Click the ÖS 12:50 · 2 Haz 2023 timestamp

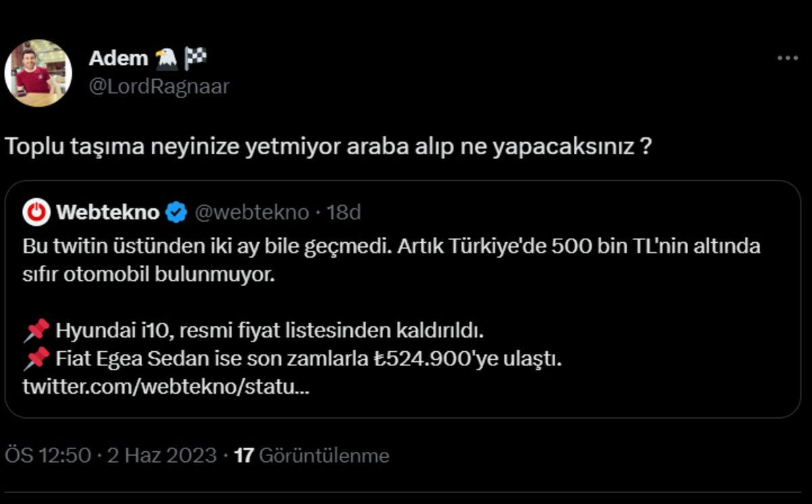coord(108,455)
